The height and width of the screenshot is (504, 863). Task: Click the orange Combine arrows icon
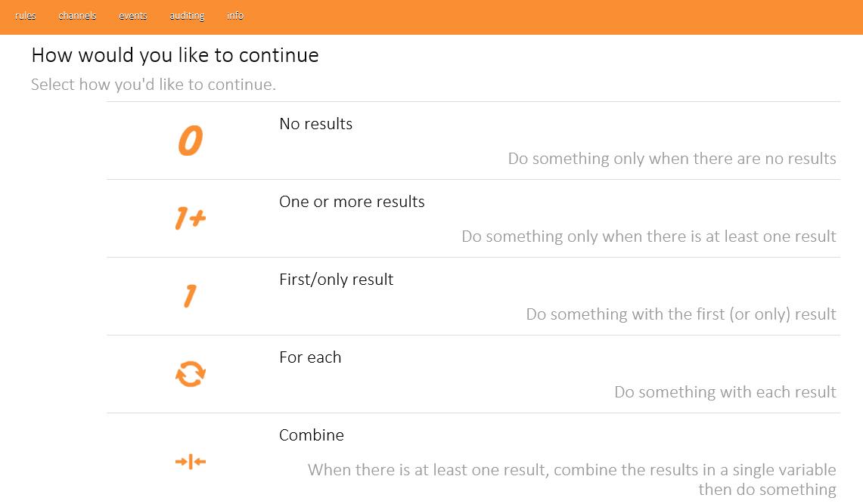(190, 461)
